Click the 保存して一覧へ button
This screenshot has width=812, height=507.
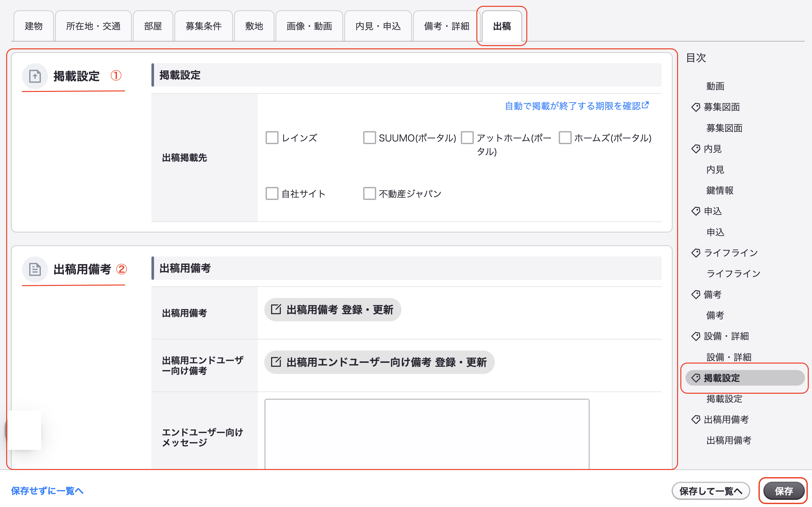point(710,491)
